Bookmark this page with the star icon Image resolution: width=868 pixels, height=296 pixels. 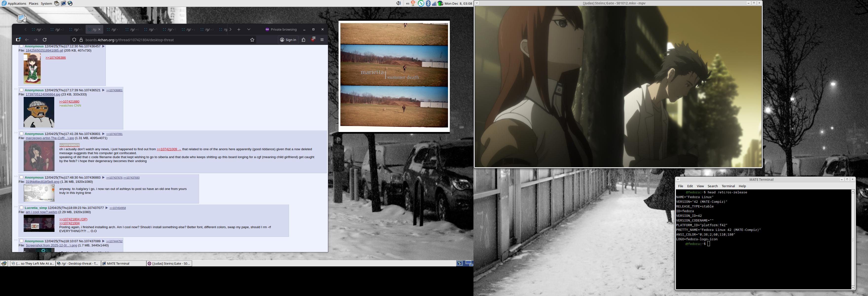tap(252, 40)
